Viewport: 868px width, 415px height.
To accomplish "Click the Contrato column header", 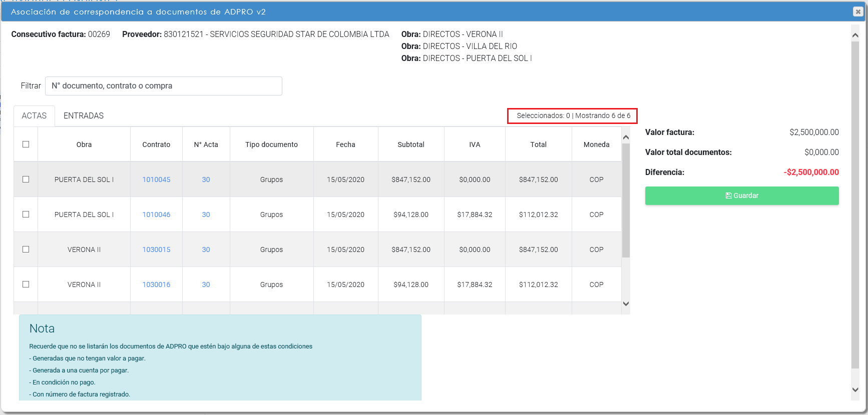I will [x=156, y=144].
